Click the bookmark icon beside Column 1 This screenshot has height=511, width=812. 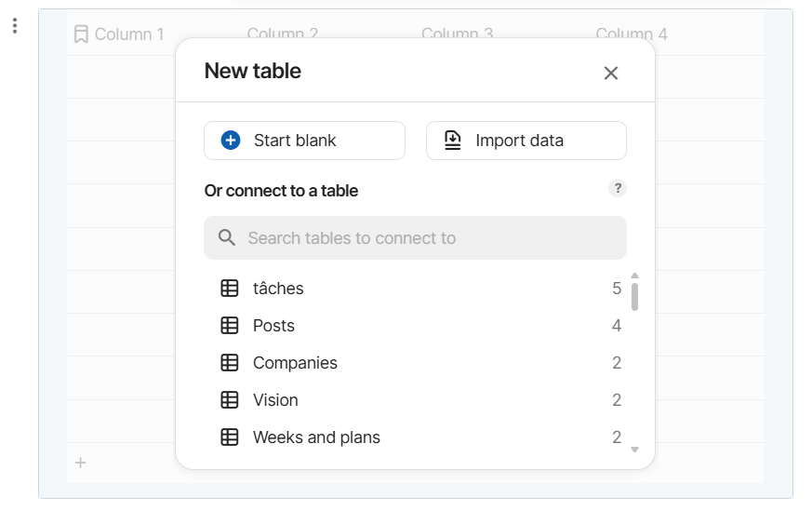[x=81, y=34]
